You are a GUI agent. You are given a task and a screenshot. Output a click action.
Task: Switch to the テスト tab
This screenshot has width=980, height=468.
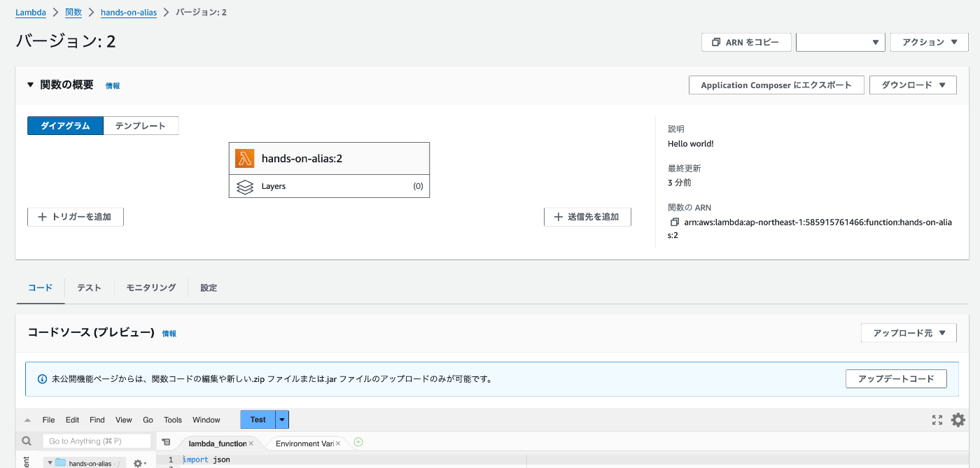point(89,288)
